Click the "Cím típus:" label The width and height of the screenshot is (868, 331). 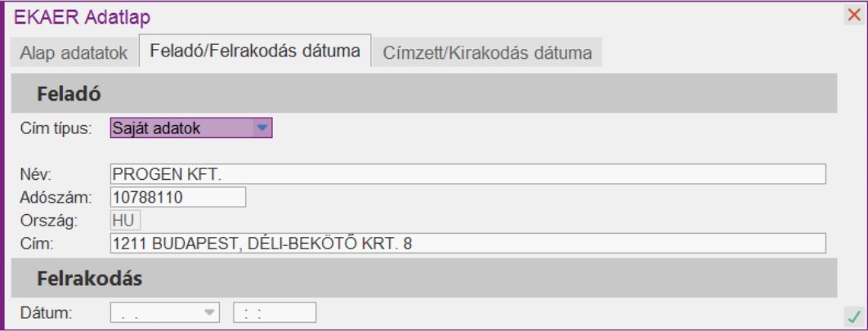55,128
